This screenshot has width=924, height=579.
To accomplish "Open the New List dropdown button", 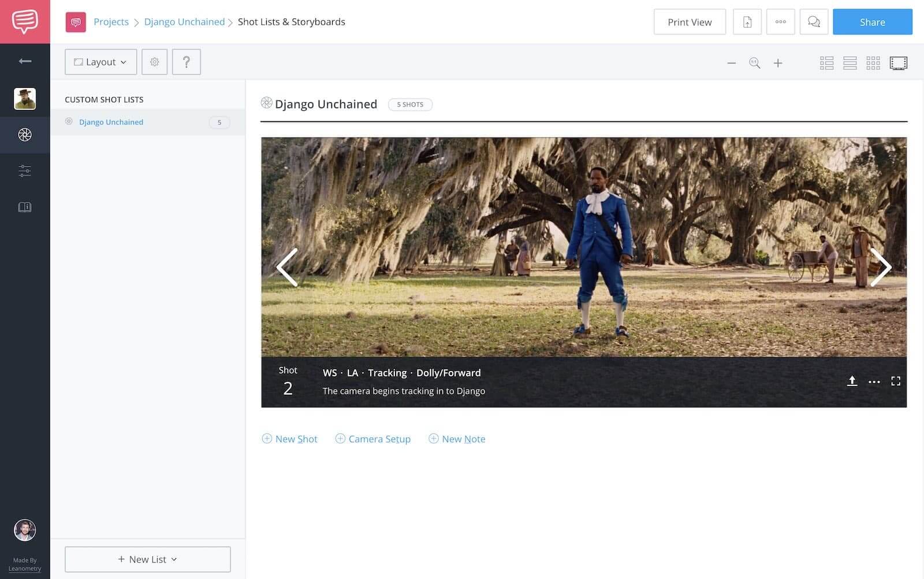I will [148, 559].
